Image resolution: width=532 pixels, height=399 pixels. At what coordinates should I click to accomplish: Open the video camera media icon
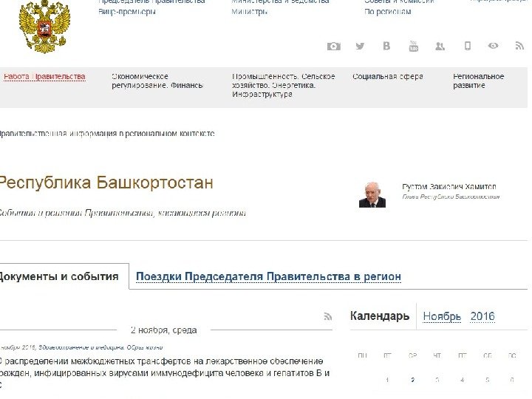333,46
